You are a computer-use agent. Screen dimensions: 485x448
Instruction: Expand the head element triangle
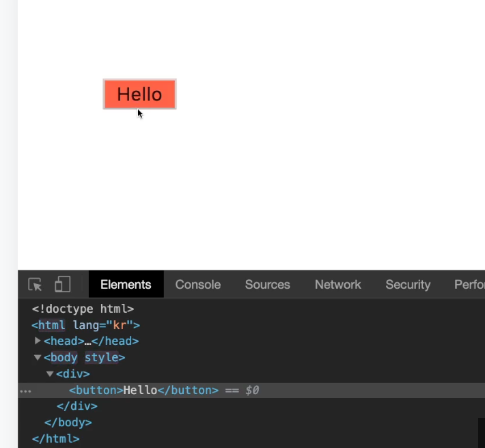click(x=38, y=341)
